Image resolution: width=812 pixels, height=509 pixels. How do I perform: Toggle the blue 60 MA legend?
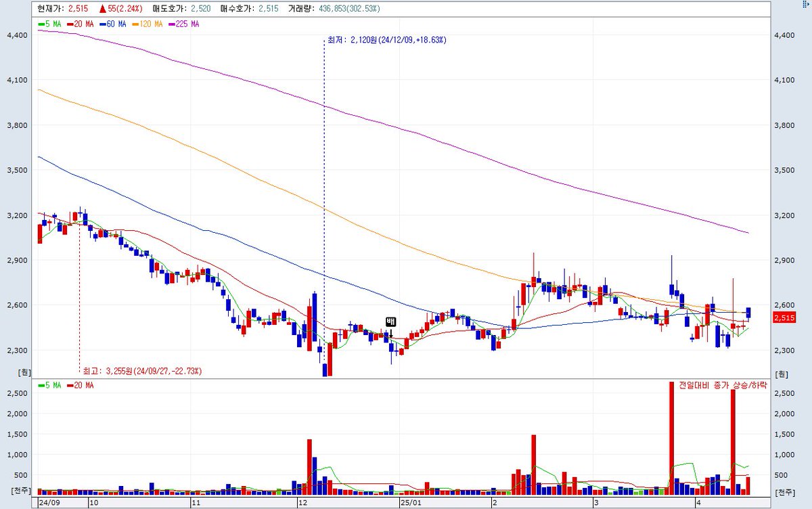114,24
